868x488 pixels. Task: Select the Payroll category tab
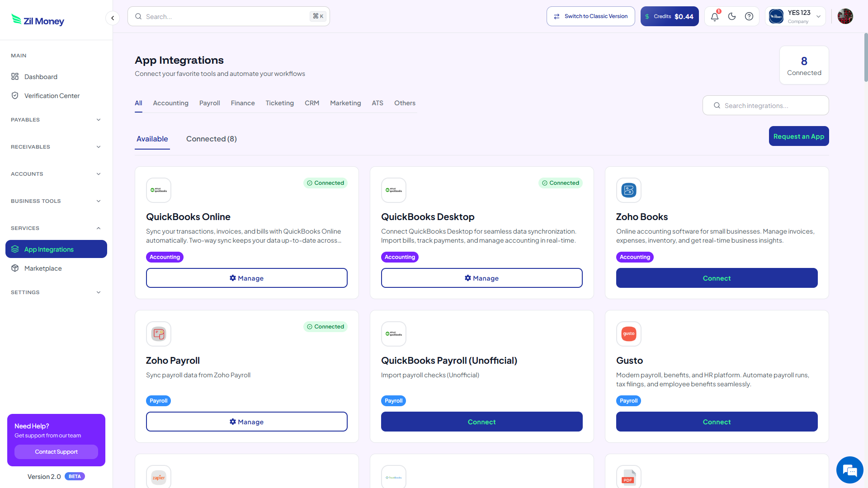(210, 103)
